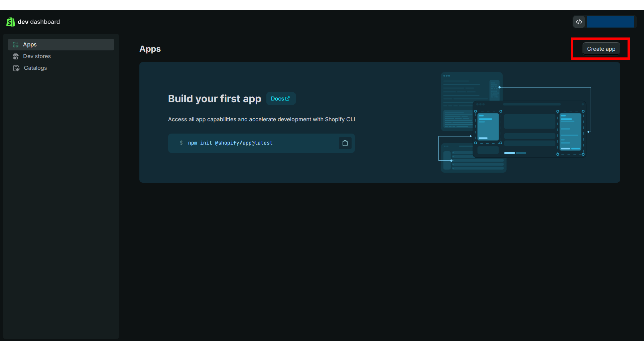Click the app illustration graphic
Image resolution: width=644 pixels, height=362 pixels.
[x=515, y=122]
